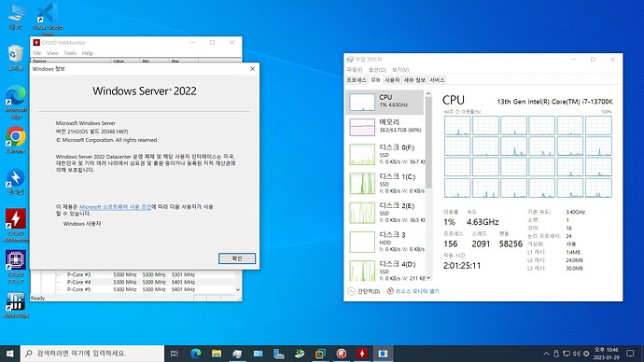Select 디스크 2(E:) in performance sidebar
Image resolution: width=644 pixels, height=362 pixels.
point(385,212)
